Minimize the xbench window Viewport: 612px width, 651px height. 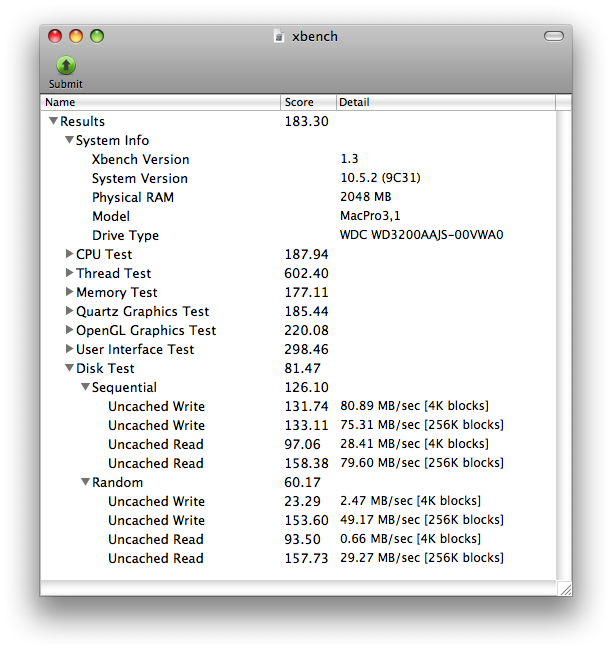76,36
